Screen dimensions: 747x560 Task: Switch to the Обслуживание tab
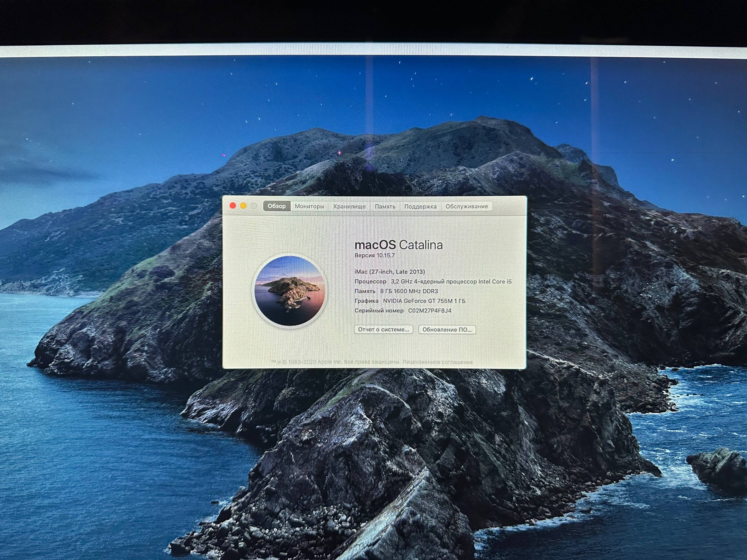[x=466, y=206]
